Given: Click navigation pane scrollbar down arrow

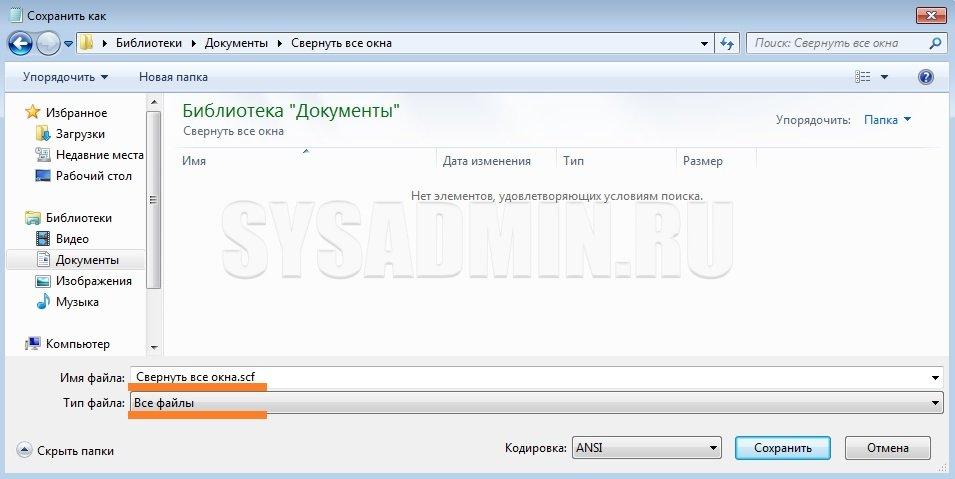Looking at the screenshot, I should (153, 347).
